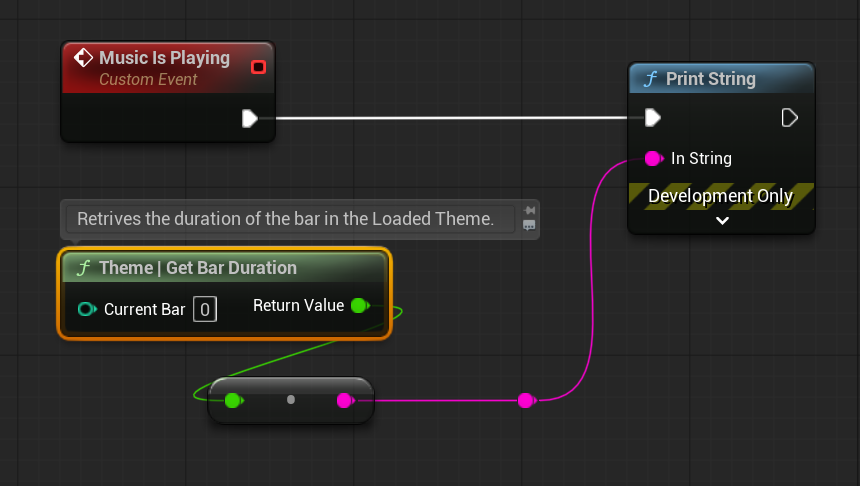
Task: Click the comment text about bar duration
Action: click(x=286, y=218)
